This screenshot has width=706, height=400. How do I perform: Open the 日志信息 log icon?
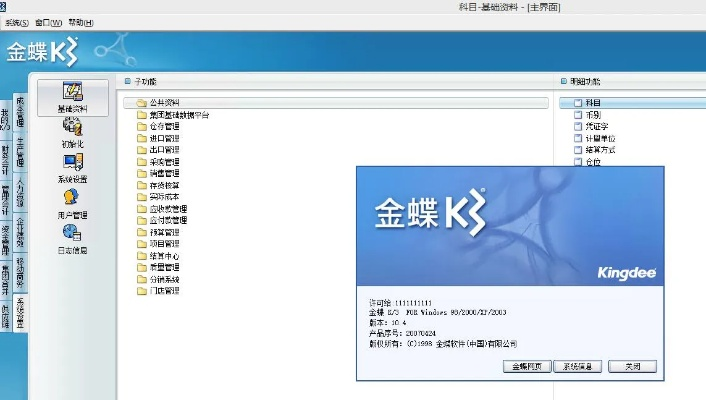[72, 232]
